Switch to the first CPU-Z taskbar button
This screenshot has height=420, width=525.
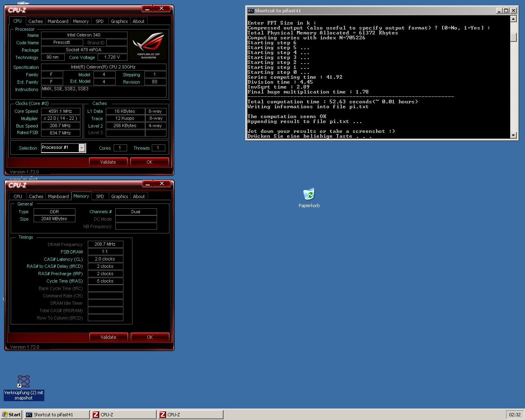tap(123, 415)
